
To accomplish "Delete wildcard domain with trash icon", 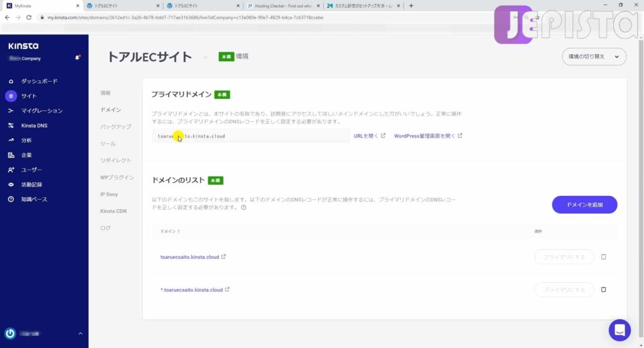I will click(x=603, y=290).
